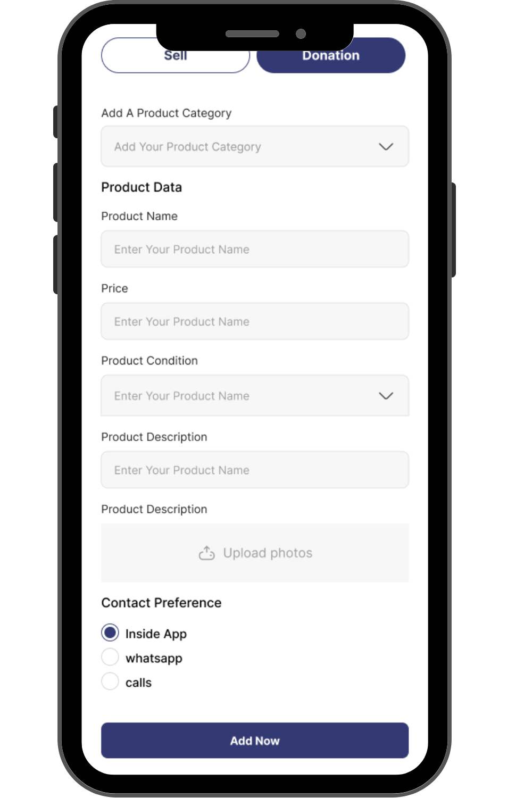Open the Add Your Product Category dropdown

coord(255,146)
